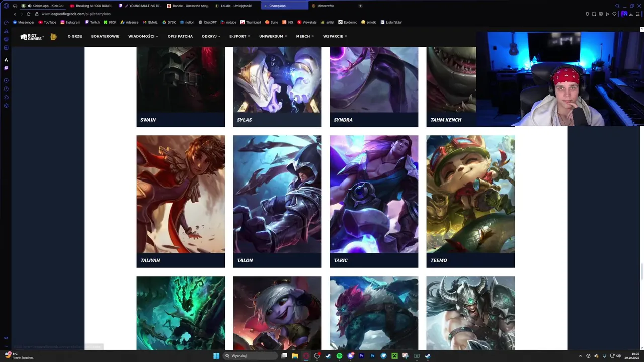644x362 pixels.
Task: Open the Talon champion card
Action: coord(277,201)
